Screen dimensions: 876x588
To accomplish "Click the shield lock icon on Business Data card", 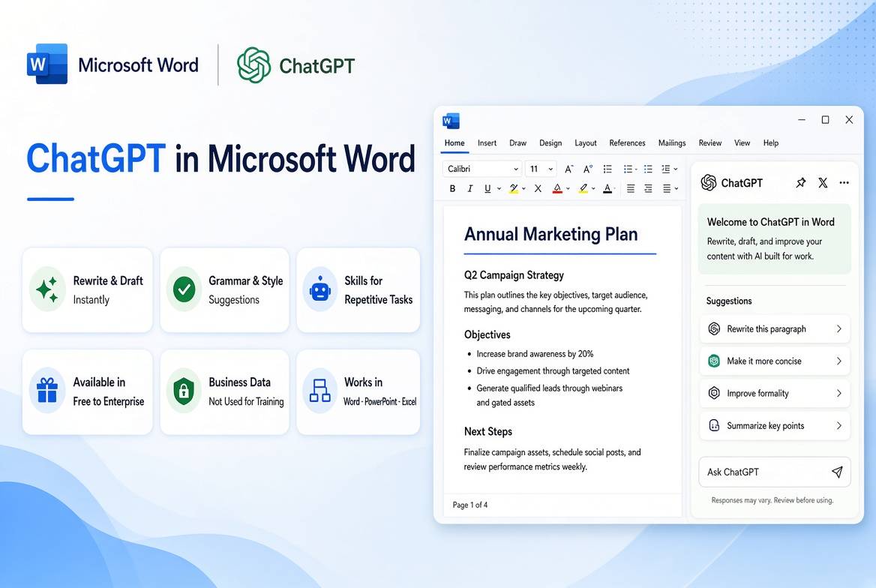I will pyautogui.click(x=184, y=391).
